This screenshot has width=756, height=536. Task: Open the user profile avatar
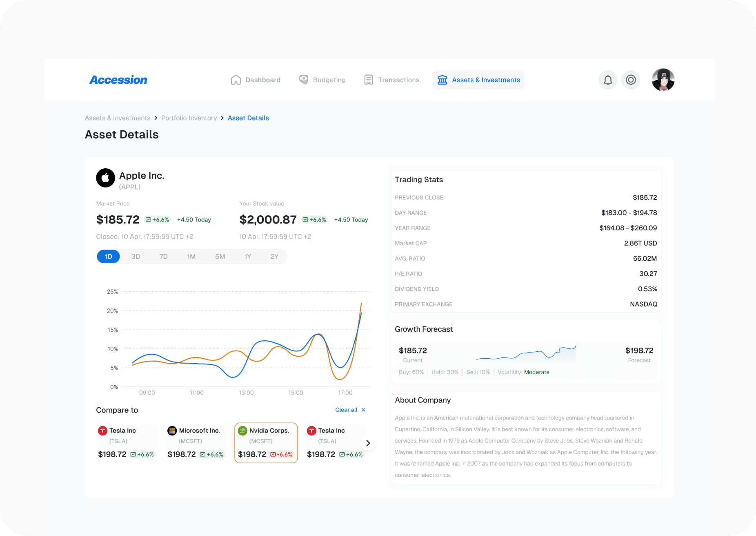point(663,80)
